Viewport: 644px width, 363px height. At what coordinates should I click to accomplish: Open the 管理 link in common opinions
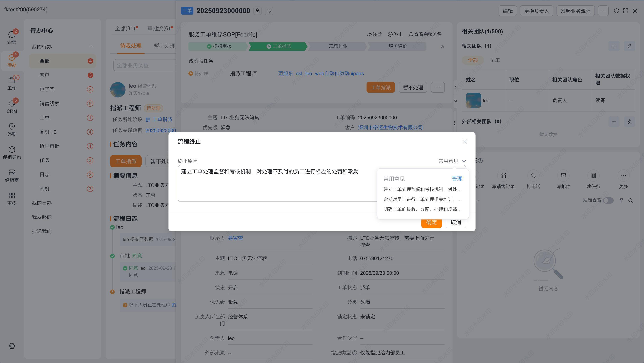tap(457, 179)
